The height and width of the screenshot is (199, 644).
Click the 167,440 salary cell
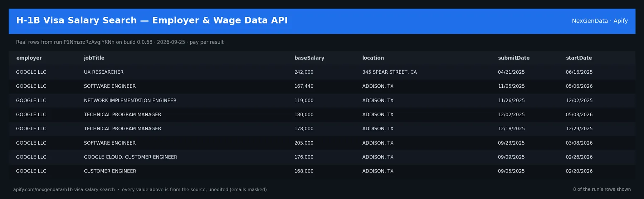[x=304, y=86]
